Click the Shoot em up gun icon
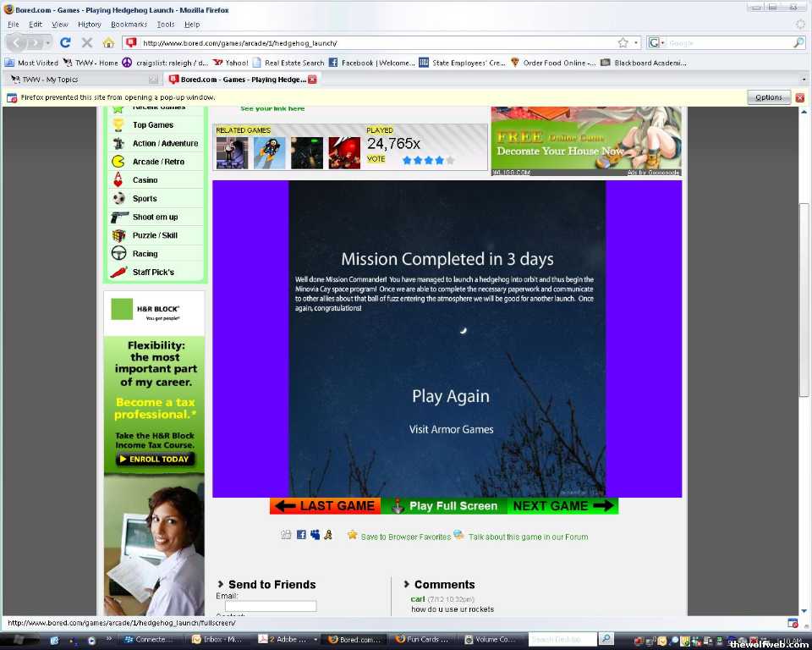This screenshot has width=812, height=650. click(119, 217)
